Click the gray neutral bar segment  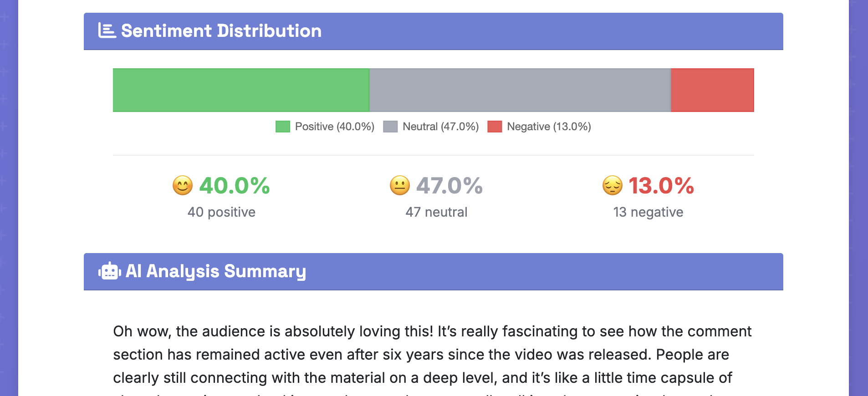click(x=520, y=90)
